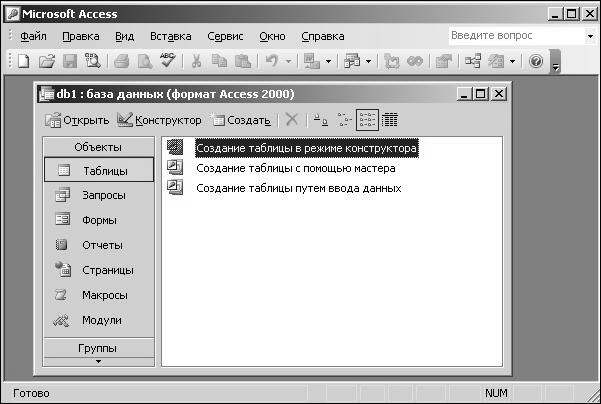Click the Copy toolbar icon

219,61
